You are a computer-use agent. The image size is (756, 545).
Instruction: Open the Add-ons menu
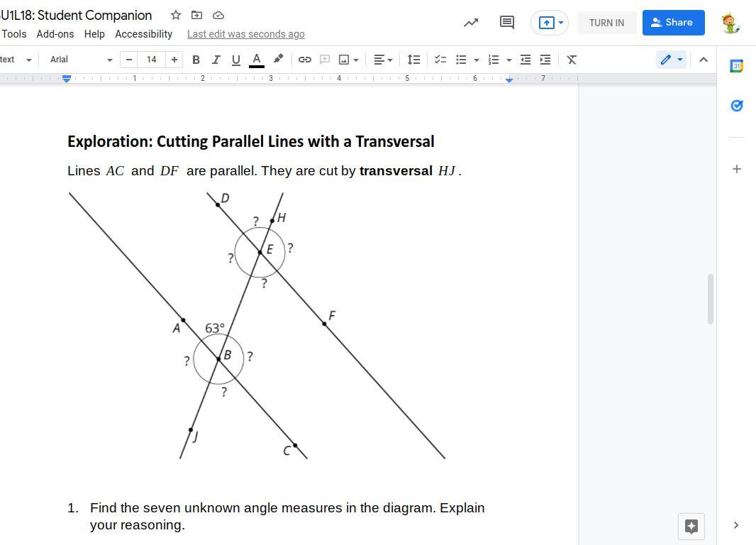click(x=55, y=34)
